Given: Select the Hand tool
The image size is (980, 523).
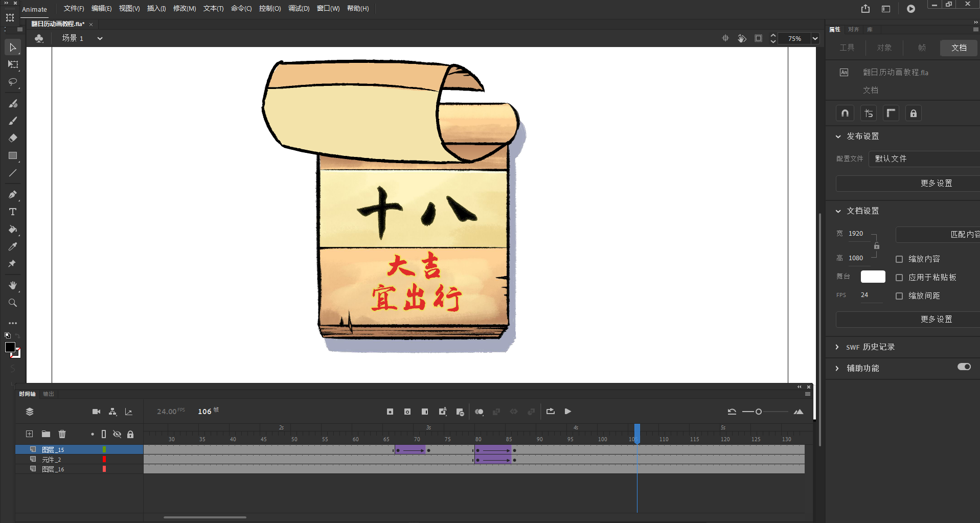Looking at the screenshot, I should [13, 285].
